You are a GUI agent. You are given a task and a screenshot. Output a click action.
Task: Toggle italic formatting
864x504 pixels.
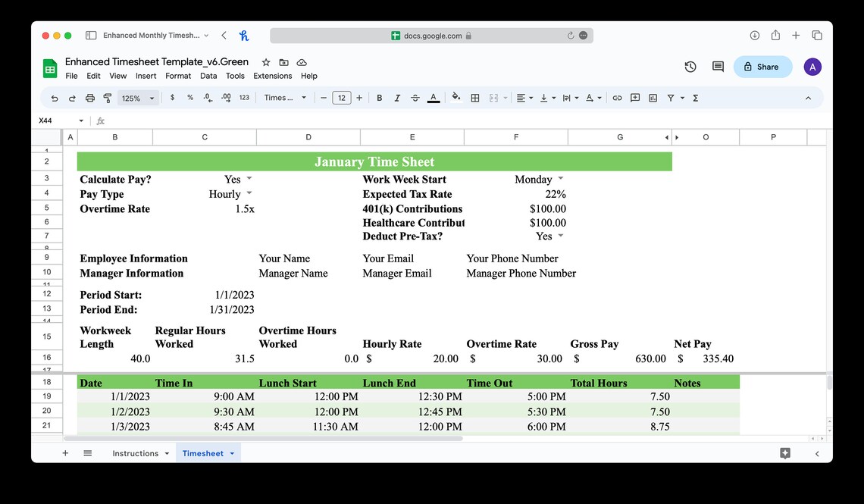pyautogui.click(x=396, y=98)
